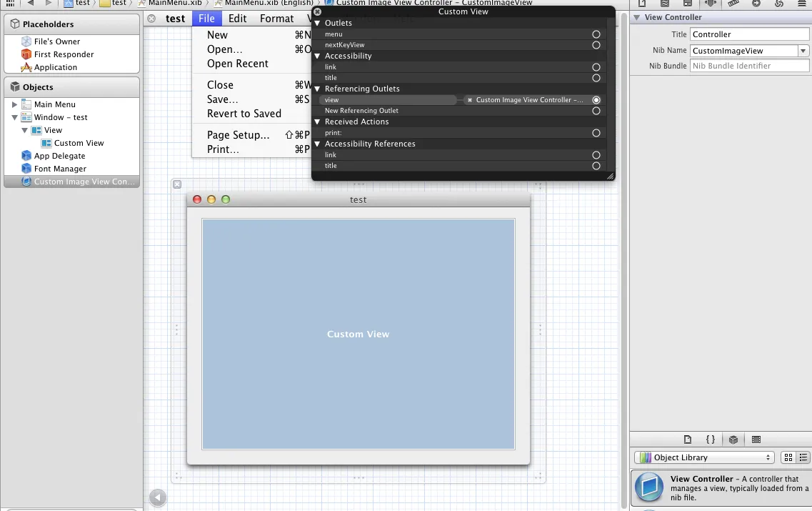Show the Code Snippet library
The height and width of the screenshot is (511, 812).
tap(711, 440)
